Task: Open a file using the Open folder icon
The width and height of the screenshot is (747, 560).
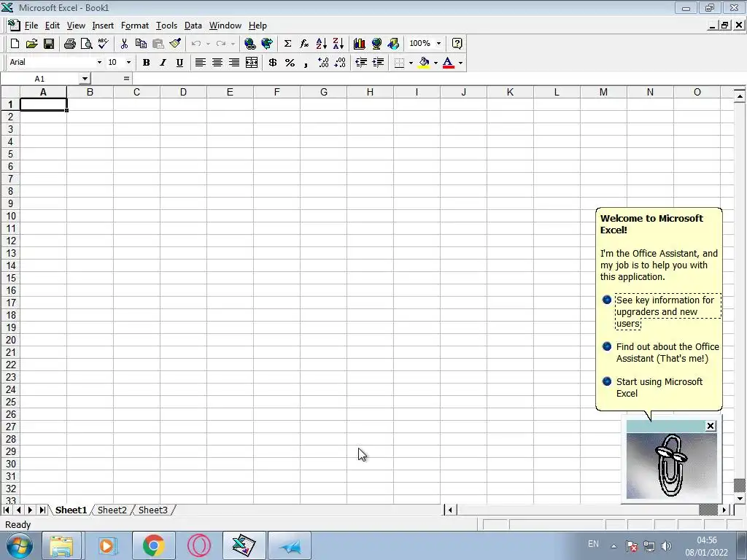Action: pyautogui.click(x=32, y=44)
